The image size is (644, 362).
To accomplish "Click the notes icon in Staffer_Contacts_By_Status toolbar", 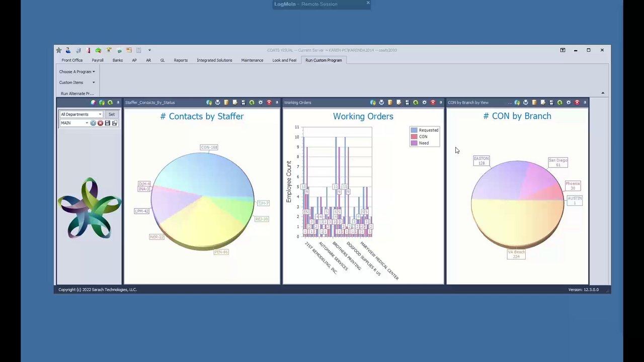I will pyautogui.click(x=234, y=103).
